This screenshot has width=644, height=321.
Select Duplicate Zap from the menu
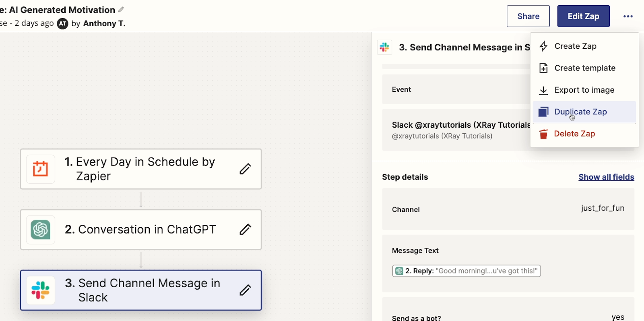(x=584, y=112)
